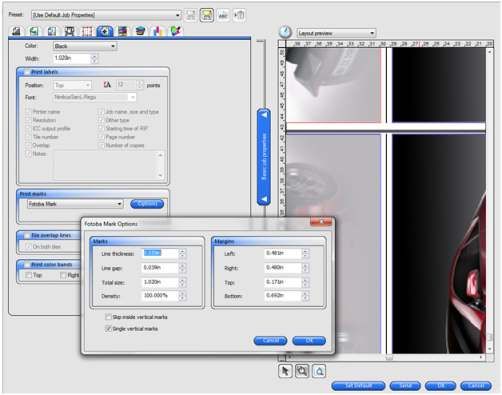The height and width of the screenshot is (395, 502).
Task: Select the arrow pointer tool below preview
Action: [x=285, y=371]
